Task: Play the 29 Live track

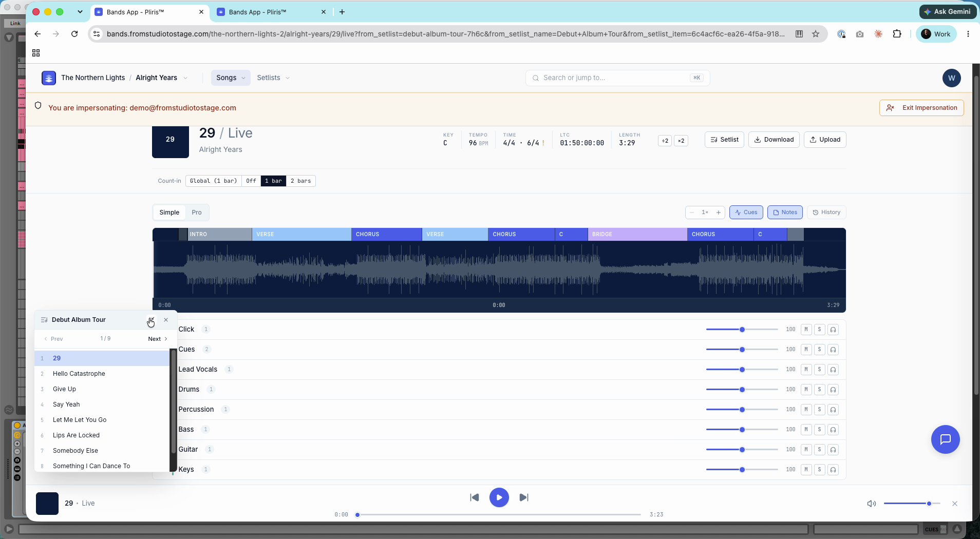Action: coord(499,497)
